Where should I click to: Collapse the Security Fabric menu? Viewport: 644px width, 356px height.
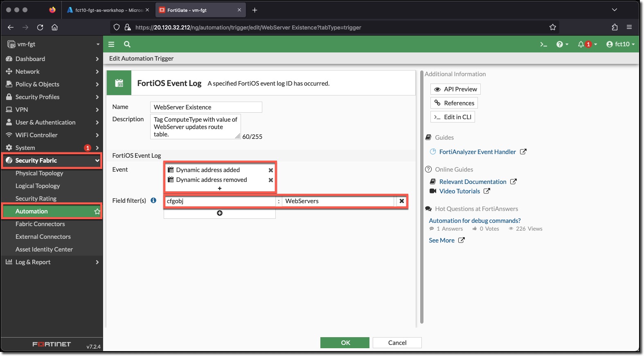pos(52,161)
